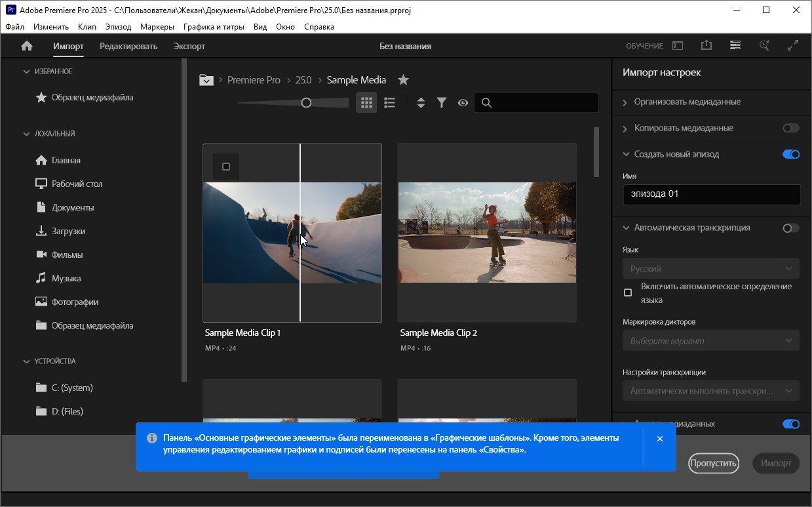This screenshot has height=507, width=812.
Task: Click the ОБУЧЕНИЕ label
Action: pos(644,46)
